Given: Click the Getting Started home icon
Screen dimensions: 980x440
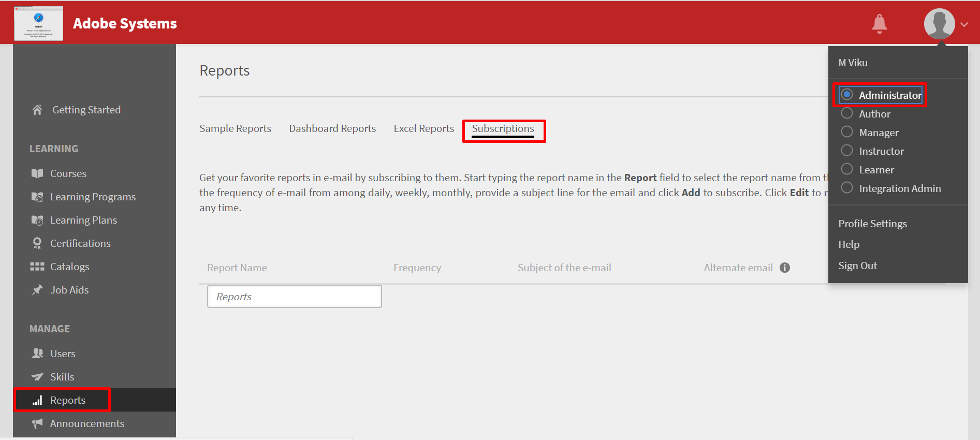Looking at the screenshot, I should (37, 110).
